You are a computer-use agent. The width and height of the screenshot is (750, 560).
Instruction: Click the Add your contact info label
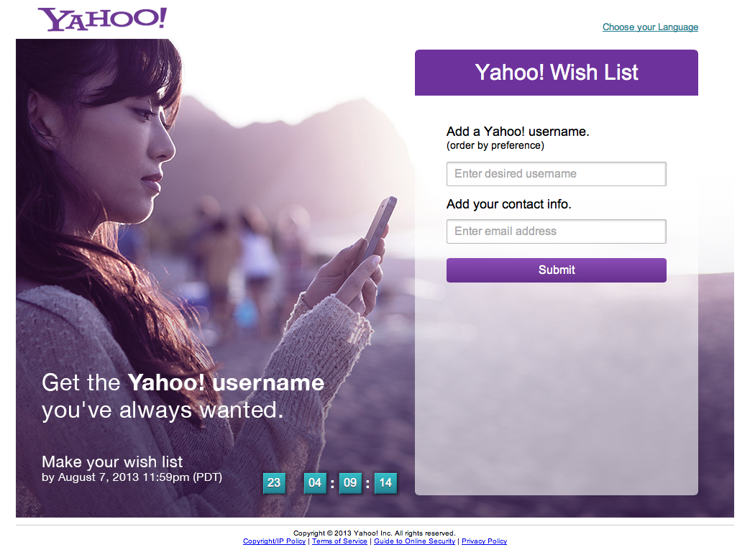[509, 204]
